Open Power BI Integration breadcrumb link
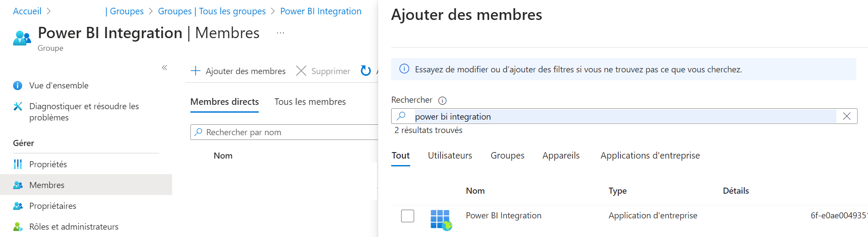868x237 pixels. pos(321,11)
